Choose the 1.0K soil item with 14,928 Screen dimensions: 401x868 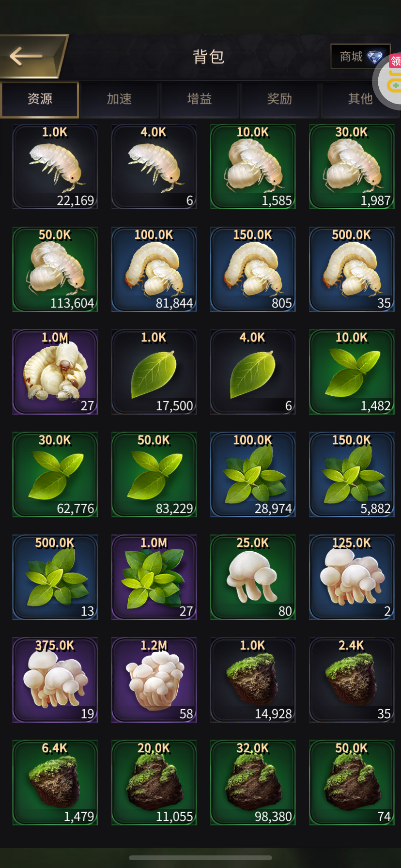click(x=253, y=680)
